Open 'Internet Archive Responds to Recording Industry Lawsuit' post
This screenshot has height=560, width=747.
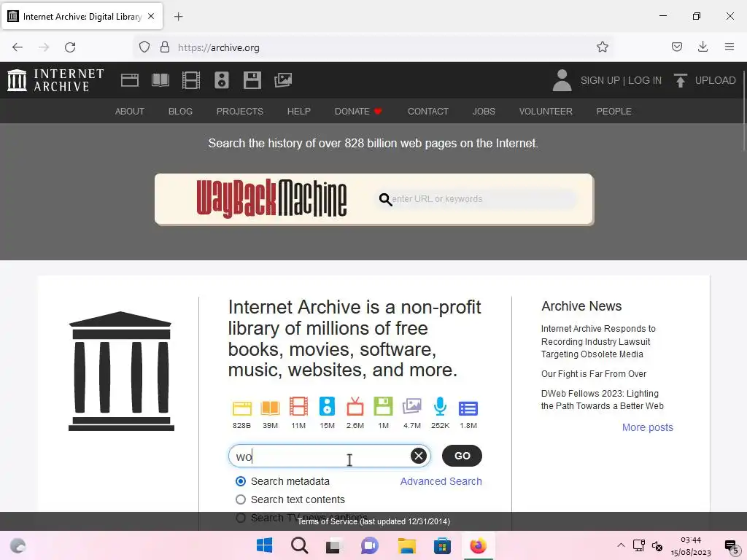click(598, 341)
